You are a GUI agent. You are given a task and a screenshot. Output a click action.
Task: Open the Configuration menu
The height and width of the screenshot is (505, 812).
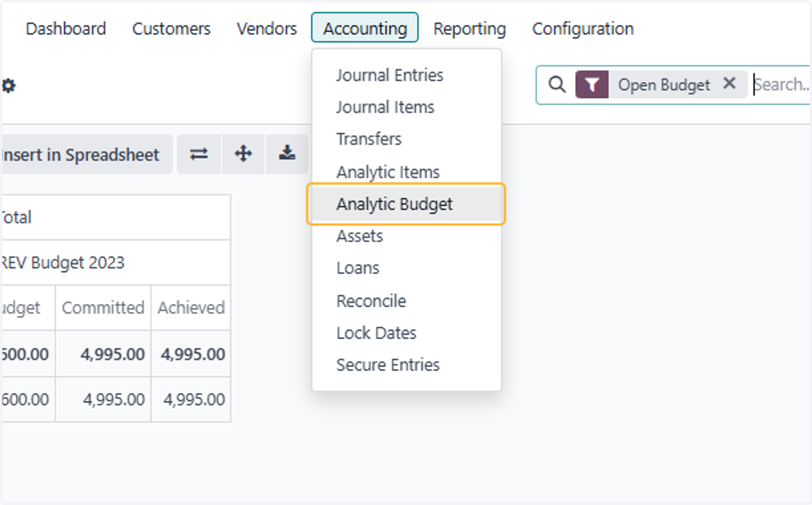[583, 28]
